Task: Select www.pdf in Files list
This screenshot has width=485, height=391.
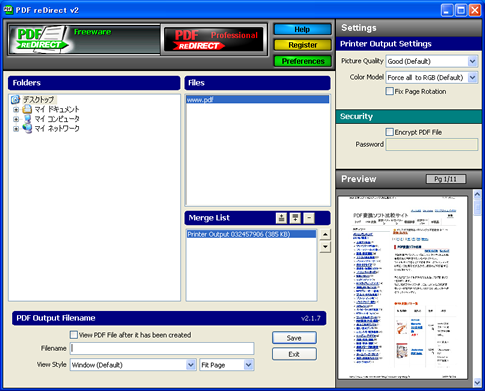Action: tap(257, 100)
